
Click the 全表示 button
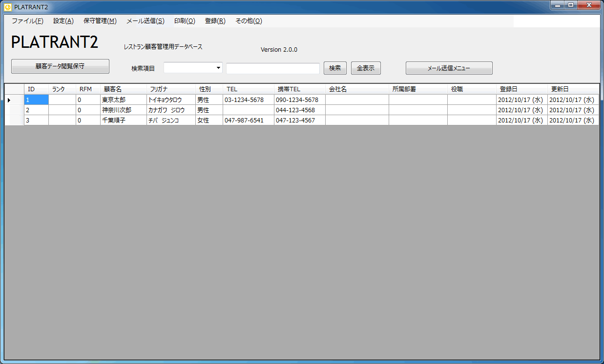[366, 68]
